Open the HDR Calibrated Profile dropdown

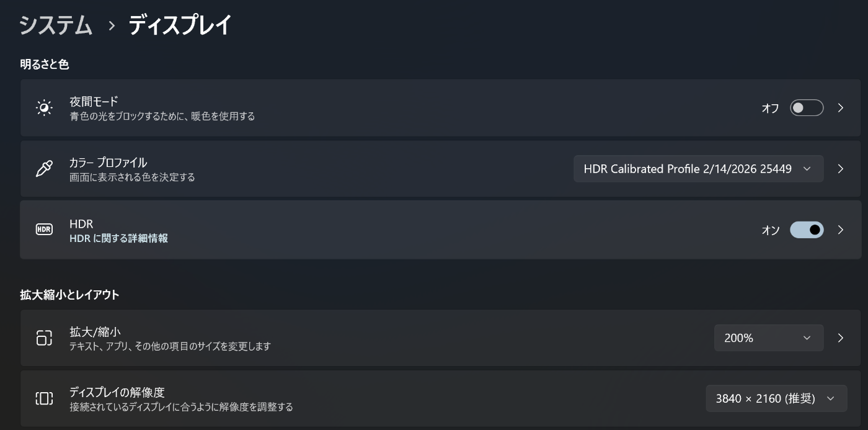click(x=698, y=169)
